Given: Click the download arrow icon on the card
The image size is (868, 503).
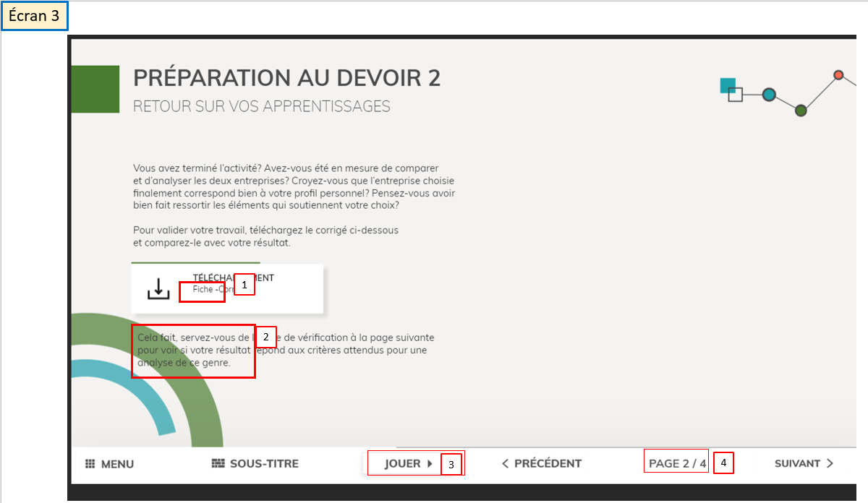Looking at the screenshot, I should 158,288.
